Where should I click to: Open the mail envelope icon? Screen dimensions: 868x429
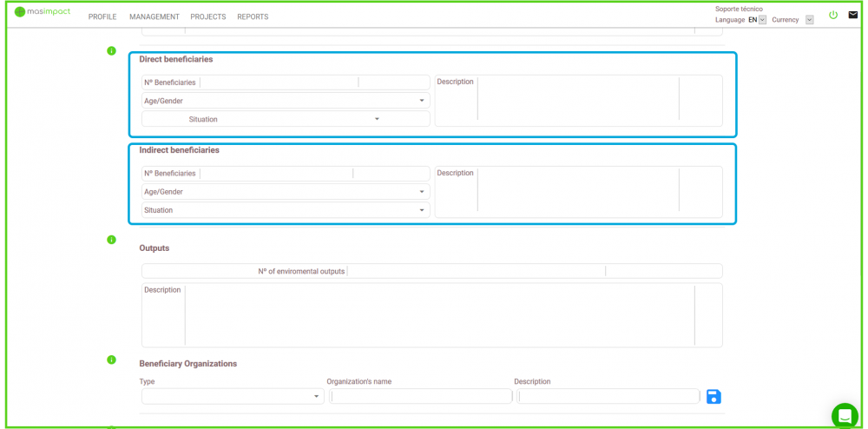(x=852, y=15)
